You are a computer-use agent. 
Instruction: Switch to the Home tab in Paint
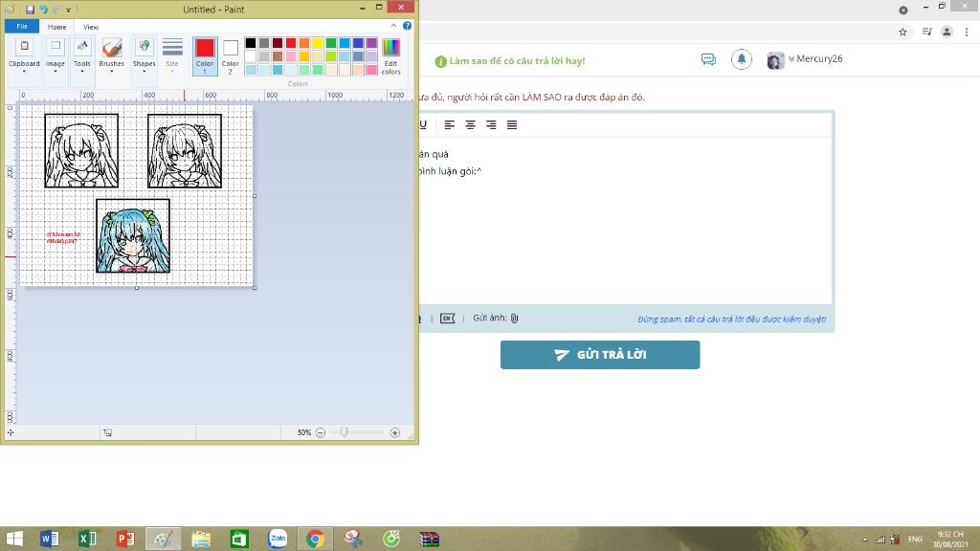pyautogui.click(x=56, y=27)
